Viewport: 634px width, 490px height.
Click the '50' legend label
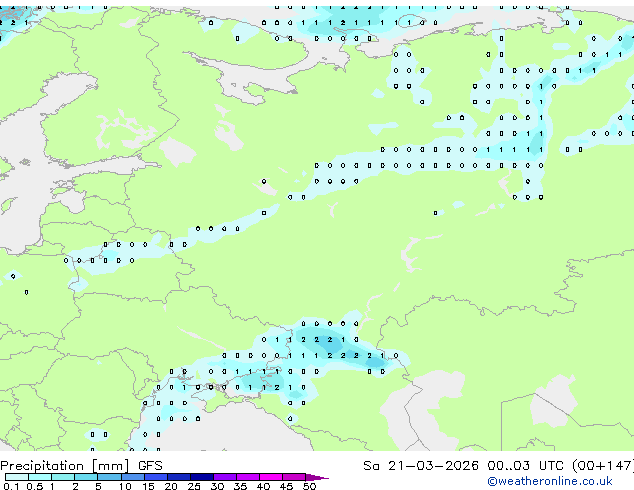tap(310, 486)
